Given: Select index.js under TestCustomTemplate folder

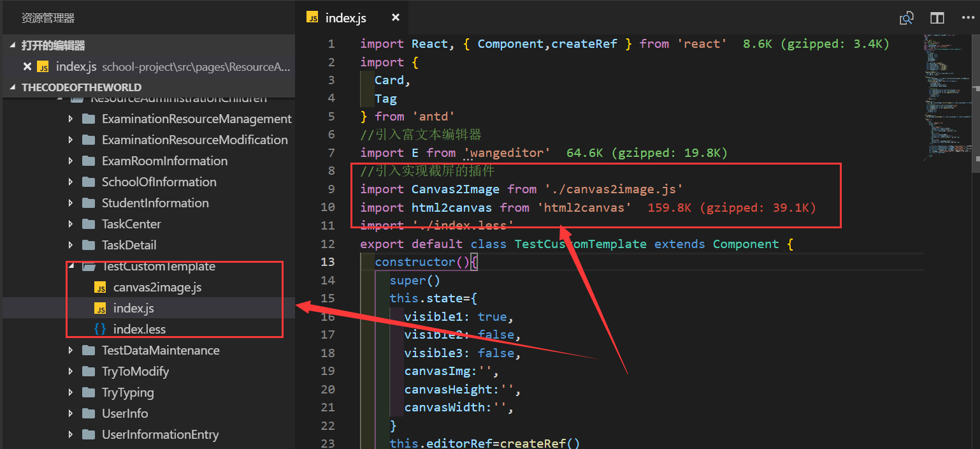Looking at the screenshot, I should click(x=134, y=309).
